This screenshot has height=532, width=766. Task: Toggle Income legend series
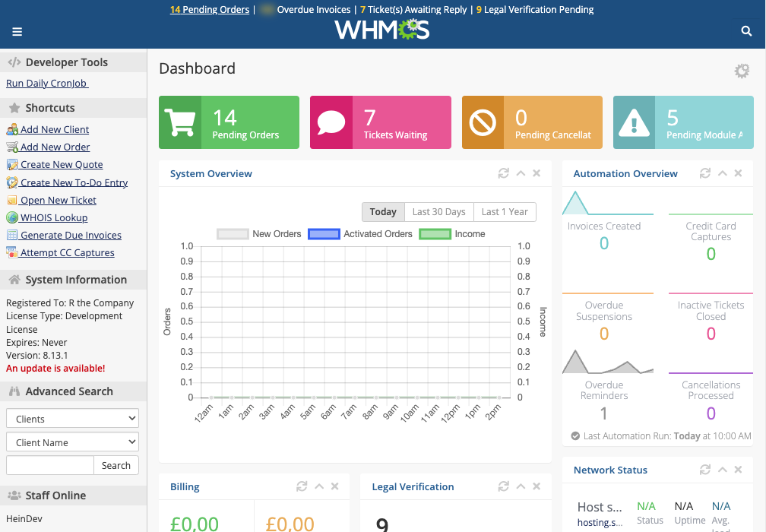tap(452, 234)
